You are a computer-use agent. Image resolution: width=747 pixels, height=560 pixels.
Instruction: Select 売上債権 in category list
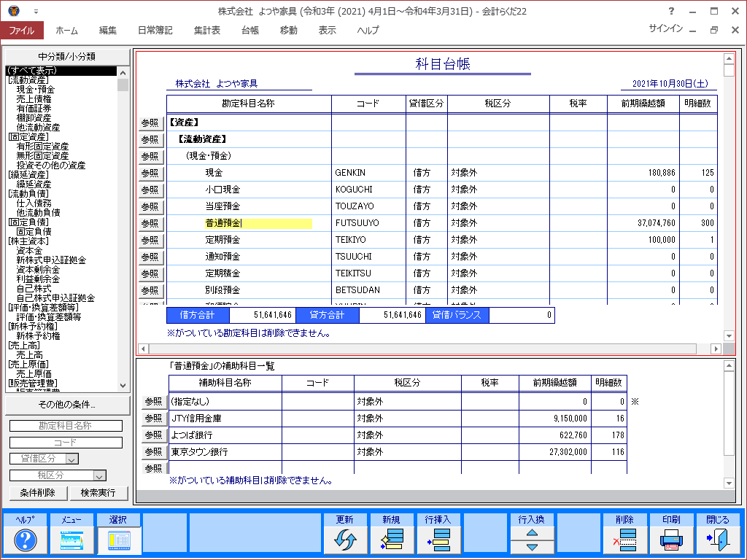coord(34,99)
